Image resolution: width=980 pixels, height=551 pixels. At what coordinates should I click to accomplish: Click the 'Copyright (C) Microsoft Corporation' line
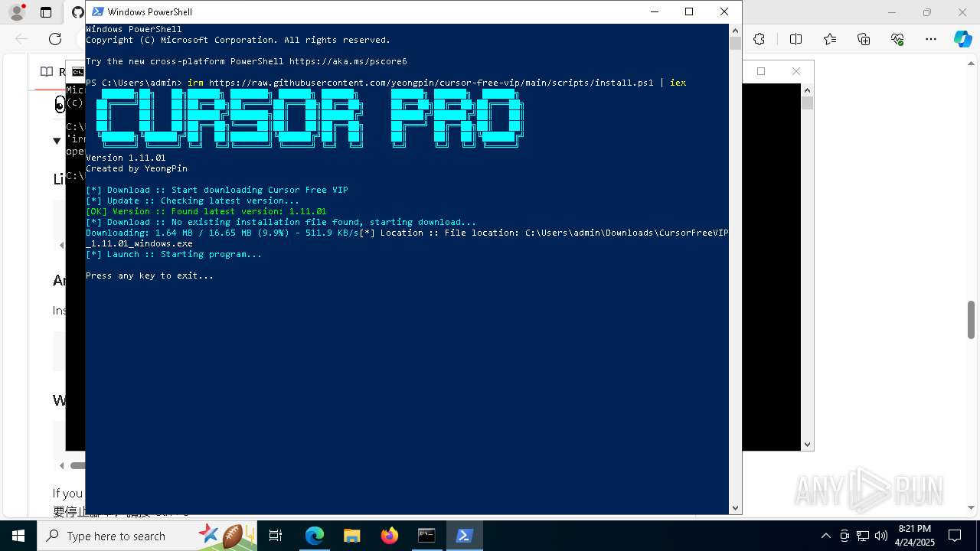238,40
